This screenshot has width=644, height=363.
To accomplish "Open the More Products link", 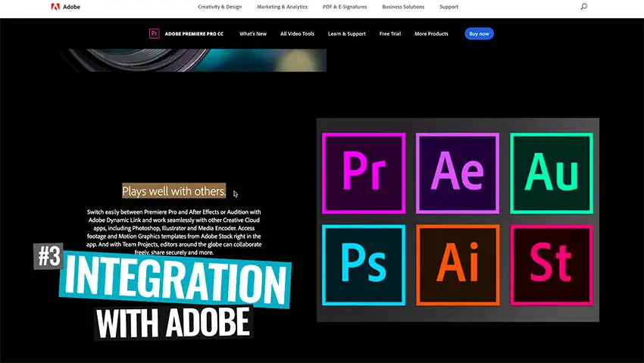I will click(x=431, y=33).
